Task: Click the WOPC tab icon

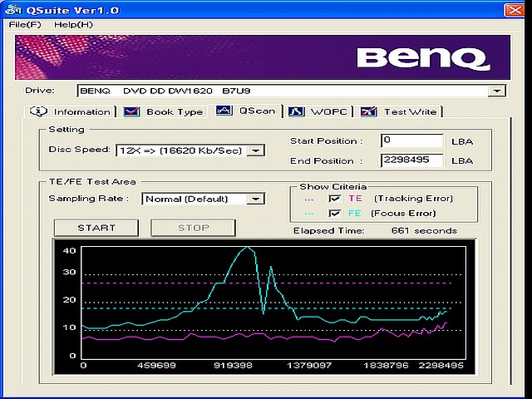Action: tap(296, 111)
